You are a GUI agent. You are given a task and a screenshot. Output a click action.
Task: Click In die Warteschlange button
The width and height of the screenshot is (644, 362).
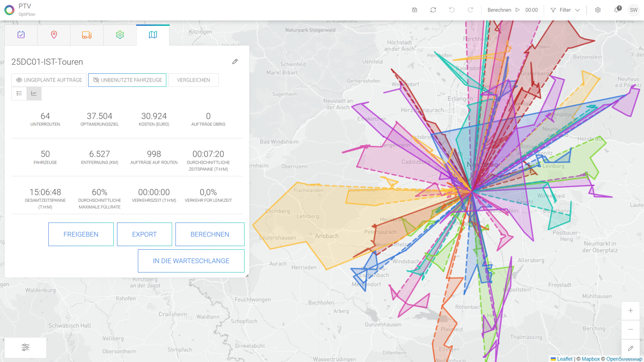191,261
